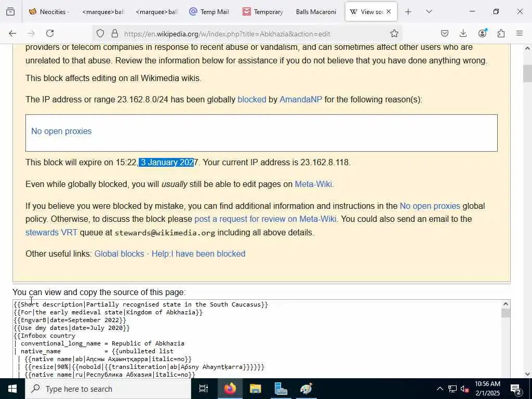Switch to second marquee ball tab
532x399 pixels.
tap(156, 12)
